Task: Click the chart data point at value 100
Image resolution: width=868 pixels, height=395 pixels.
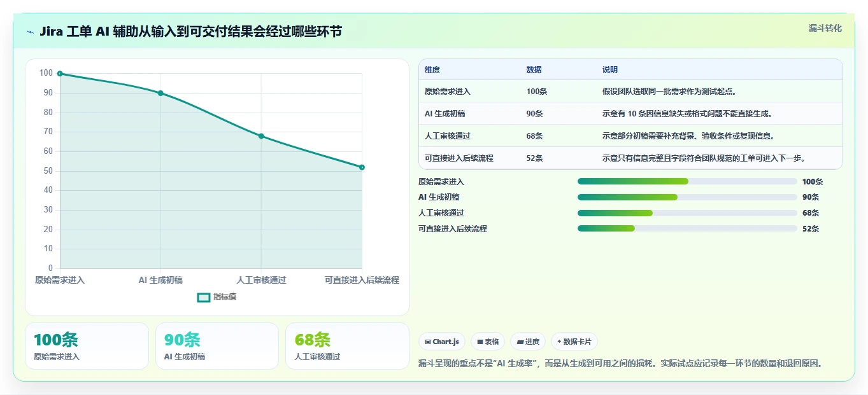Action: click(x=60, y=74)
